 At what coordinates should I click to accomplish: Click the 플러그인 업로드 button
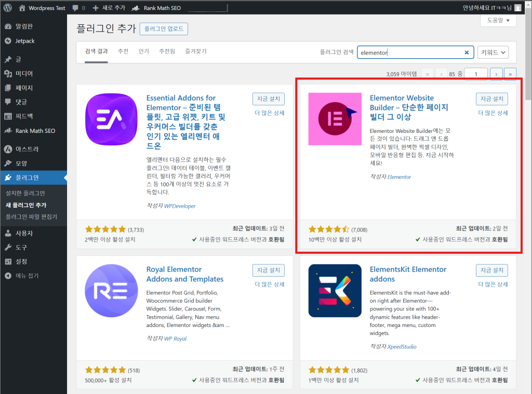tap(164, 29)
